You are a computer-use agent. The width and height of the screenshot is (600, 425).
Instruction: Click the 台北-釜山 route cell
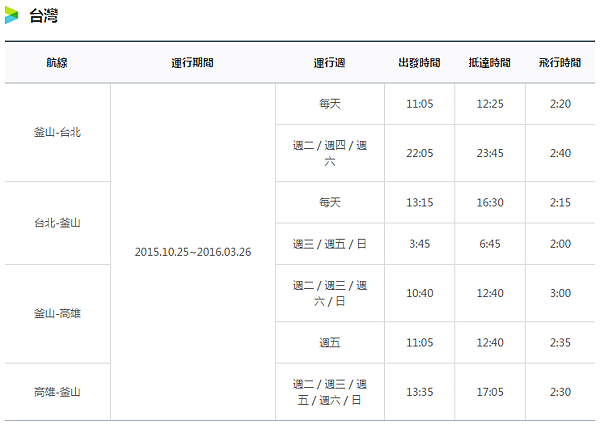point(57,222)
